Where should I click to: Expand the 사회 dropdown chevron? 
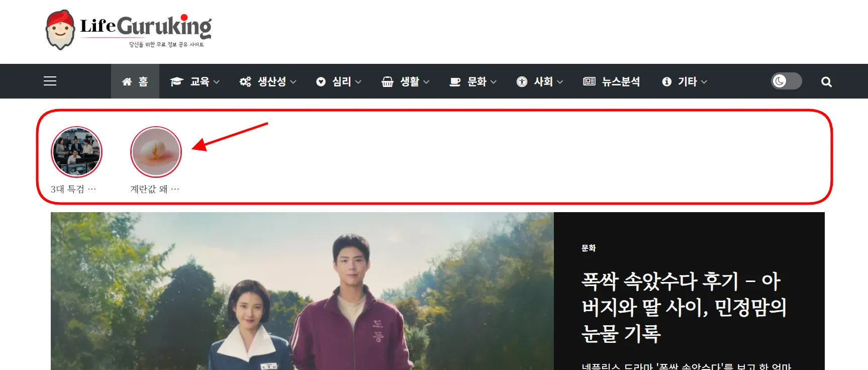click(x=560, y=82)
